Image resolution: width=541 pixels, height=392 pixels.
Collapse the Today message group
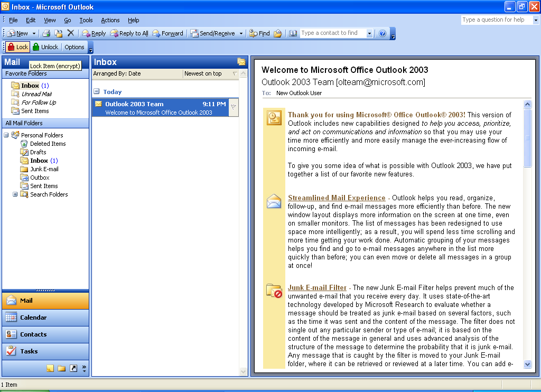point(97,91)
